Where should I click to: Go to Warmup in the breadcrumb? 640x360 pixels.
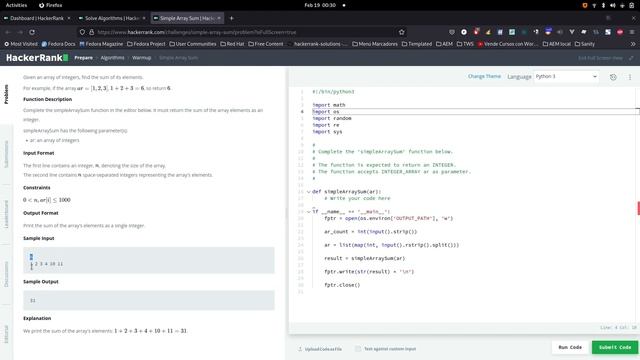tap(142, 58)
